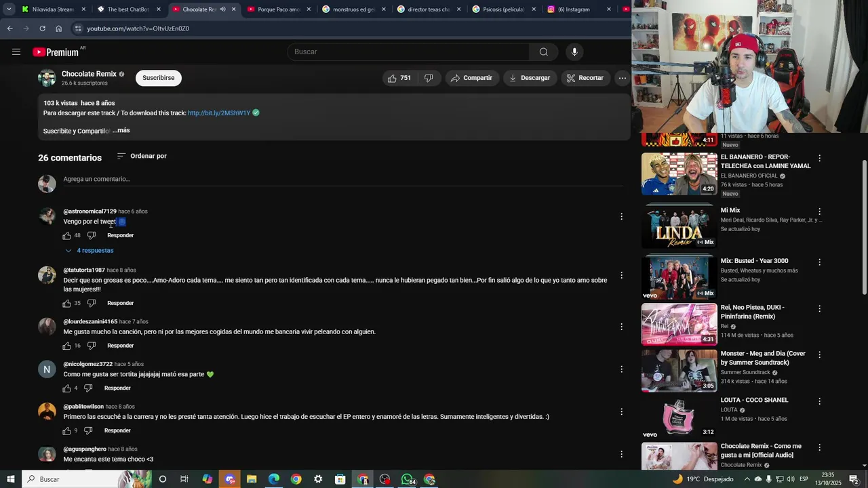Click the YouTube search input field
Image resolution: width=868 pixels, height=488 pixels.
[409, 52]
